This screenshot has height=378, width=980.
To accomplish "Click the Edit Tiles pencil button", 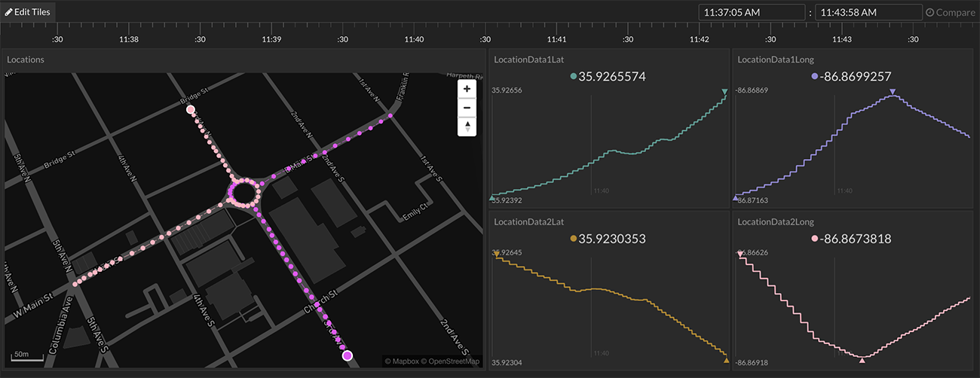I will point(27,12).
